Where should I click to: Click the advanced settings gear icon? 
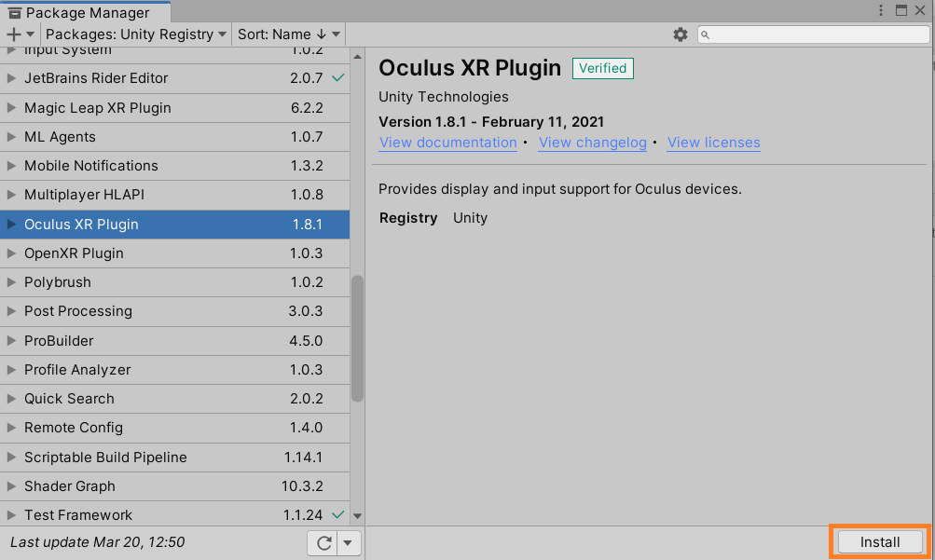(681, 34)
